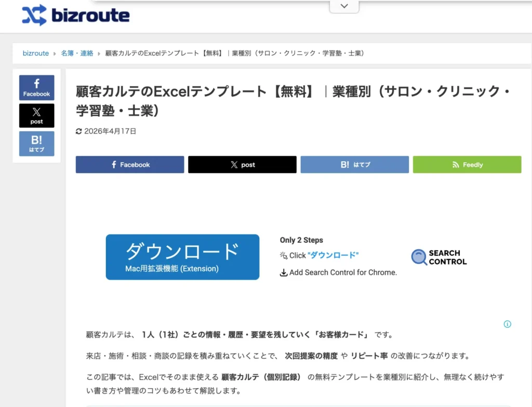This screenshot has width=532, height=407.
Task: Click the bold 次回提案の精度 text
Action: [x=311, y=356]
